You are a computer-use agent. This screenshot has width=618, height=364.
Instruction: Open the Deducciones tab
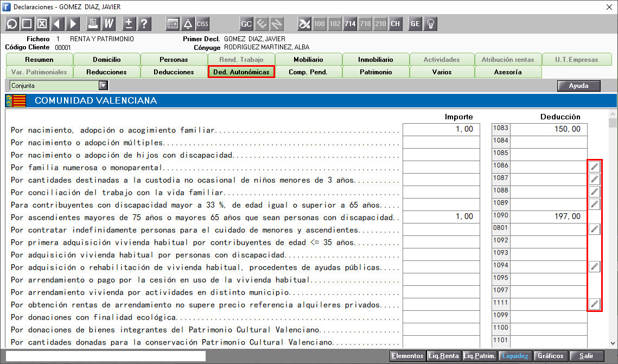[x=174, y=72]
